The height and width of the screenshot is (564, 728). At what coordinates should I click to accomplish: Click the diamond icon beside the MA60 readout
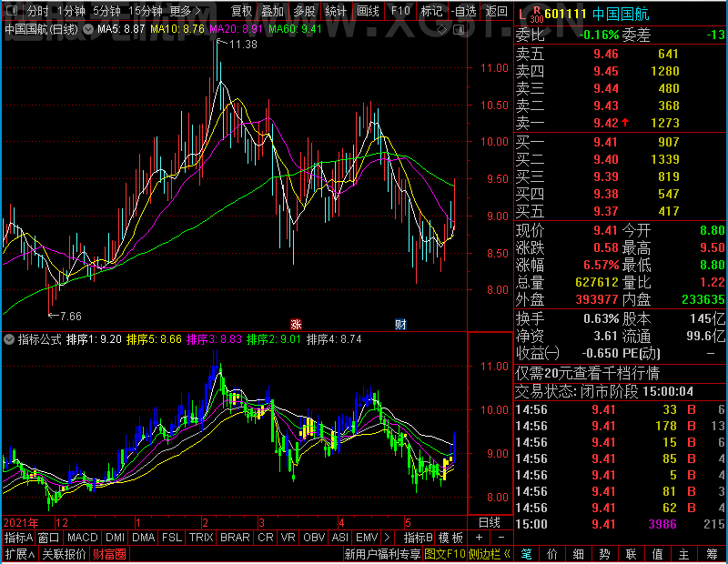coord(442,30)
